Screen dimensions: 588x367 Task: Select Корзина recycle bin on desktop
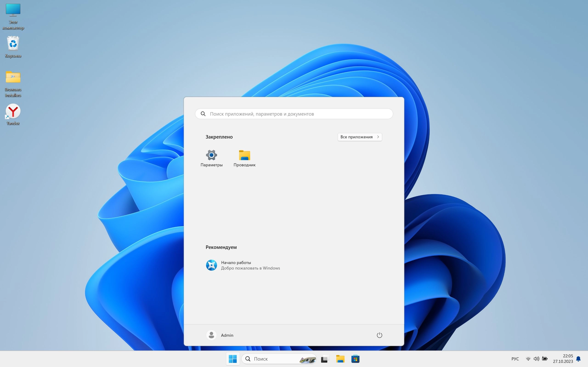pos(13,47)
